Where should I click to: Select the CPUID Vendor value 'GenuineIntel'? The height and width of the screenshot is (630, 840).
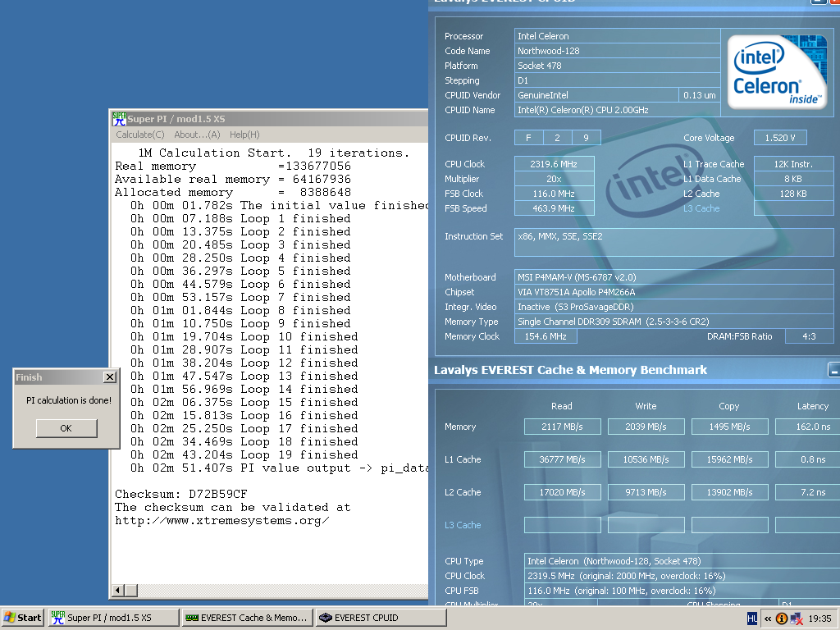pyautogui.click(x=596, y=95)
